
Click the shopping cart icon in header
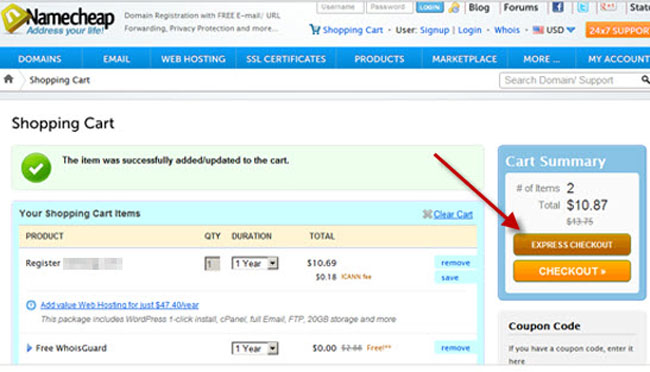pyautogui.click(x=315, y=29)
